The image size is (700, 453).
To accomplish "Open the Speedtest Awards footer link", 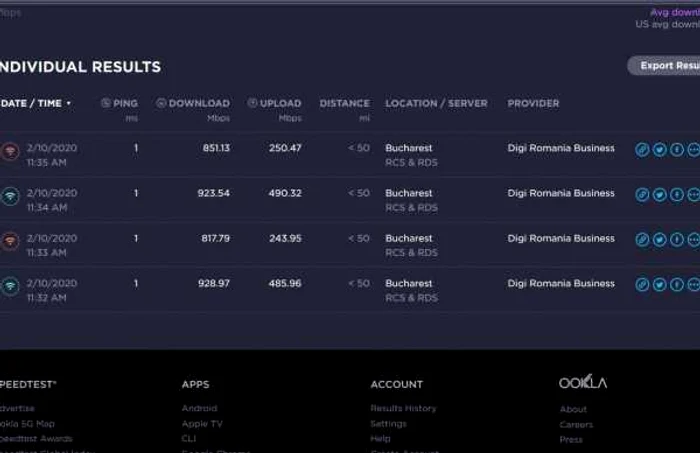I will coord(36,439).
